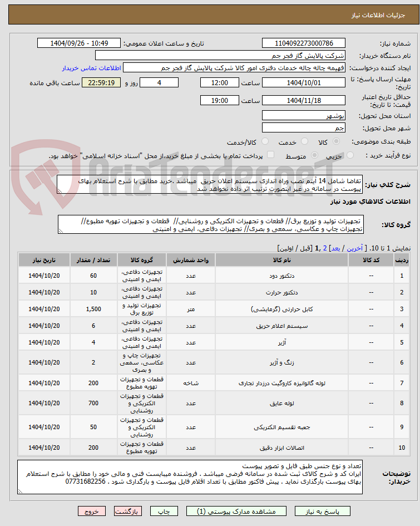
Task: Select the اتصالات ابزار دقیق item name
Action: coord(282,448)
